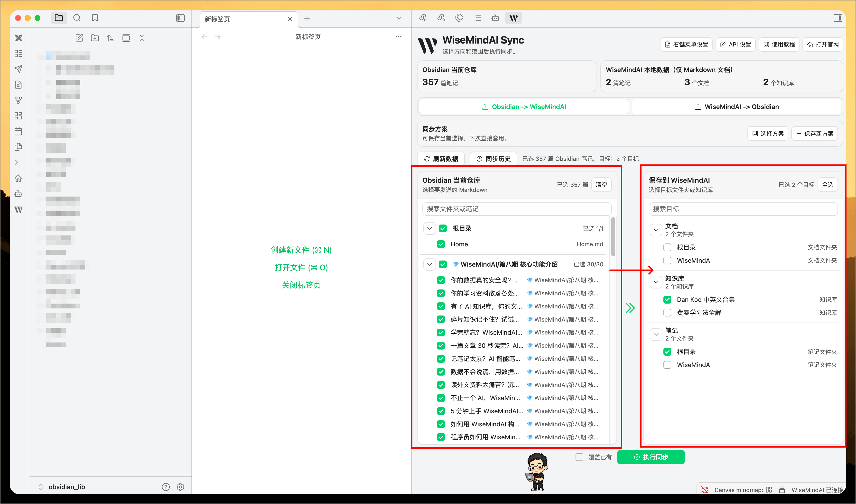
Task: Open the bookmarks panel icon
Action: (x=95, y=18)
